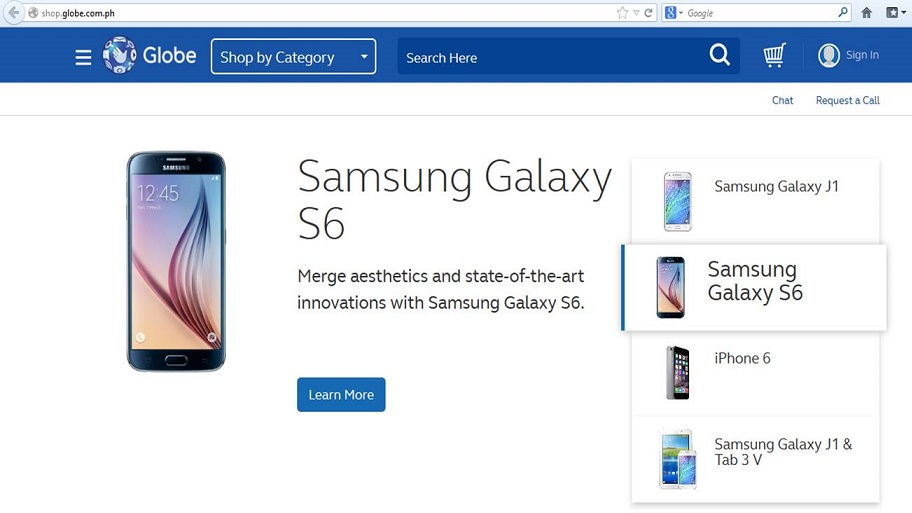912x513 pixels.
Task: Click the search magnifier icon
Action: click(719, 55)
